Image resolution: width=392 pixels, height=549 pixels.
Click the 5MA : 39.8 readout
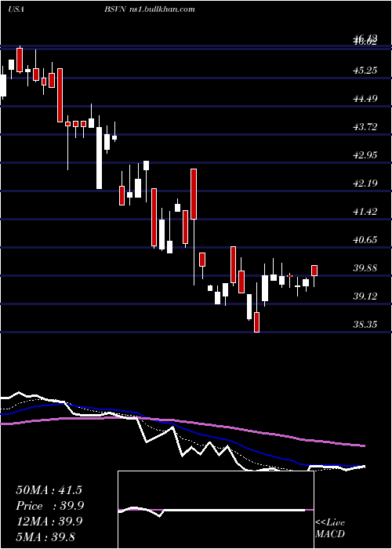[45, 536]
